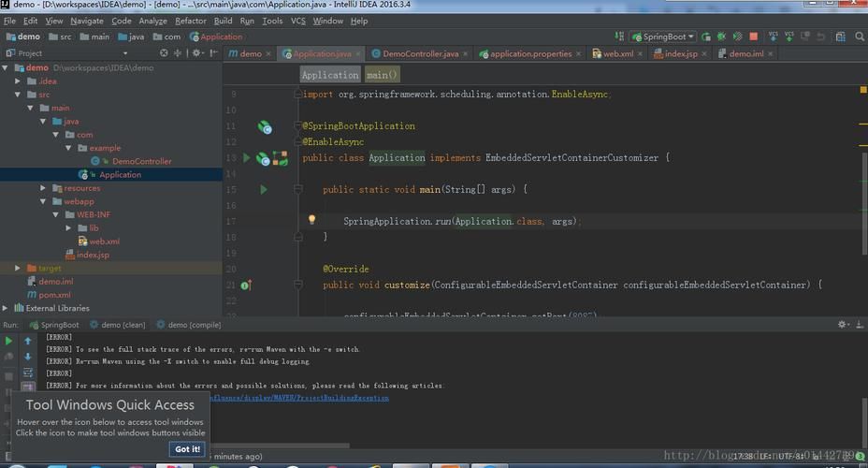Click the Got it! button
Image resolution: width=868 pixels, height=468 pixels.
[187, 448]
